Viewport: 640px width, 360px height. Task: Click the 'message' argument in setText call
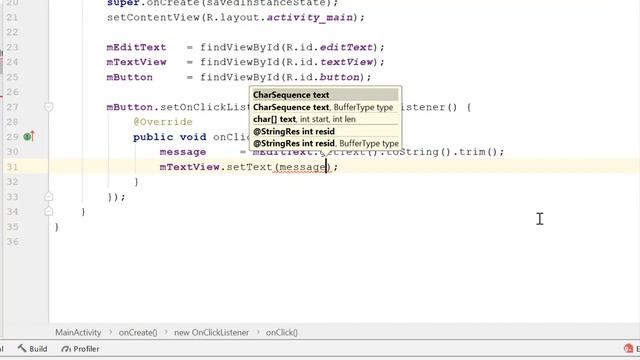point(302,167)
